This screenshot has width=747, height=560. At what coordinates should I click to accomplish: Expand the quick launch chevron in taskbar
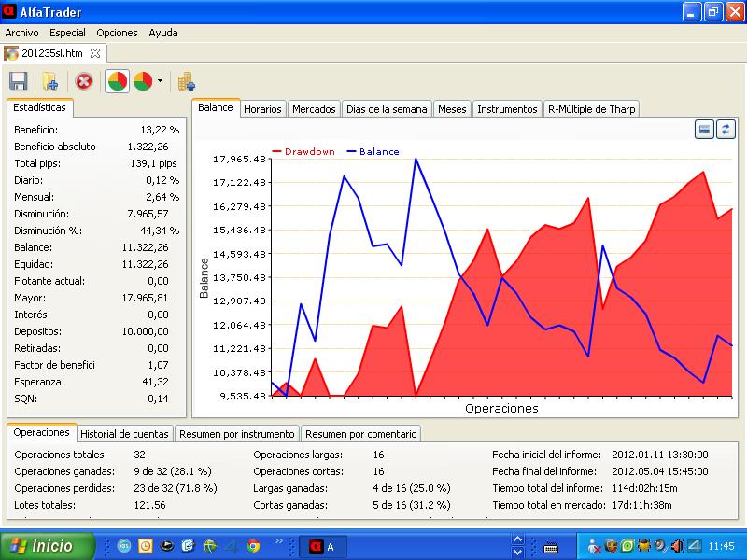277,541
